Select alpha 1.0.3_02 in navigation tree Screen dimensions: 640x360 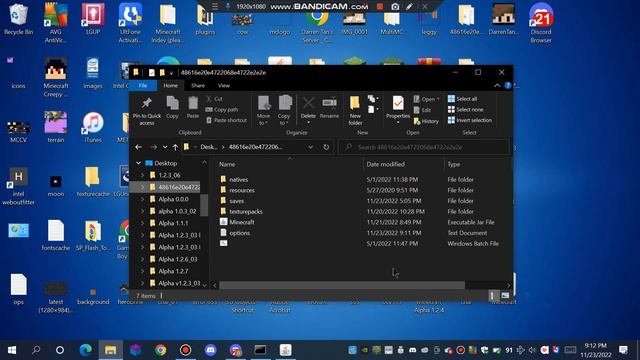(x=177, y=211)
